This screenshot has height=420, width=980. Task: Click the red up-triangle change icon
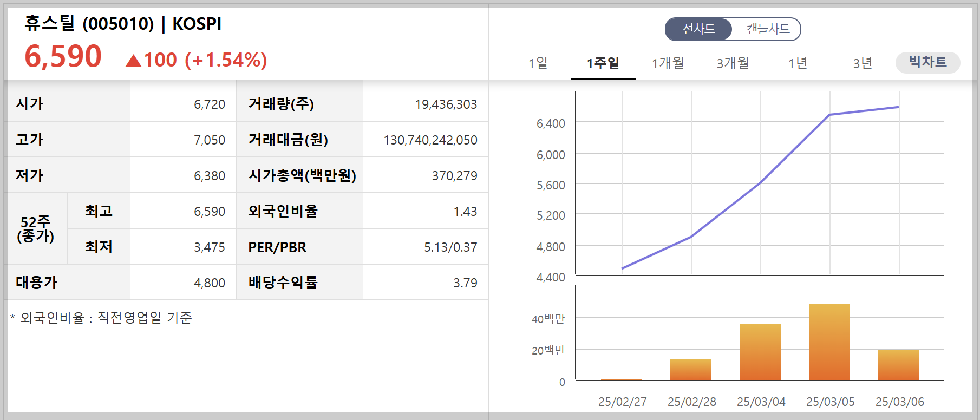pyautogui.click(x=133, y=61)
